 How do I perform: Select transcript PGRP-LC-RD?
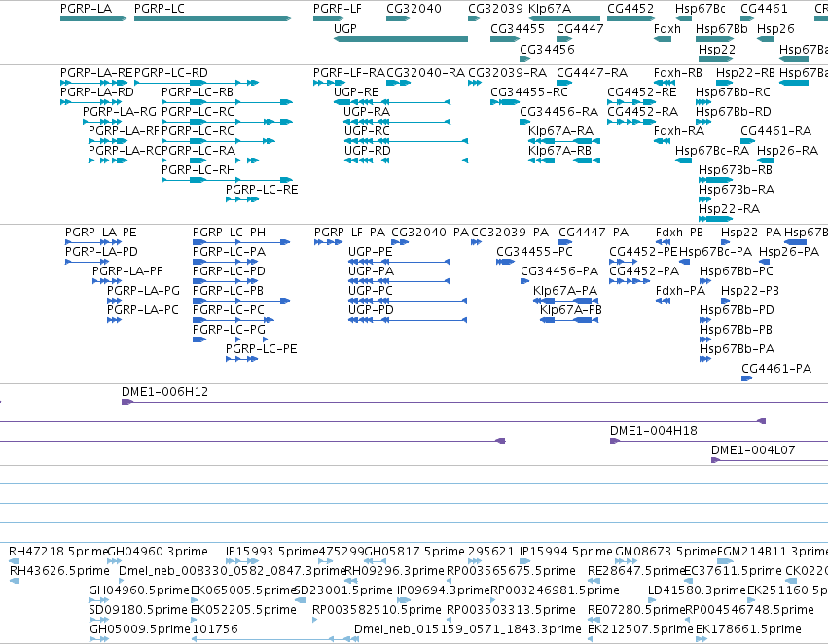197,83
